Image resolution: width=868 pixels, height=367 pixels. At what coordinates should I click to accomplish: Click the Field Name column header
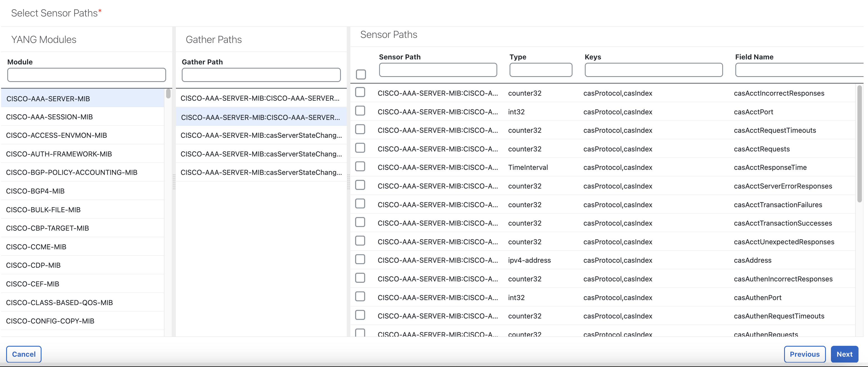click(x=754, y=57)
